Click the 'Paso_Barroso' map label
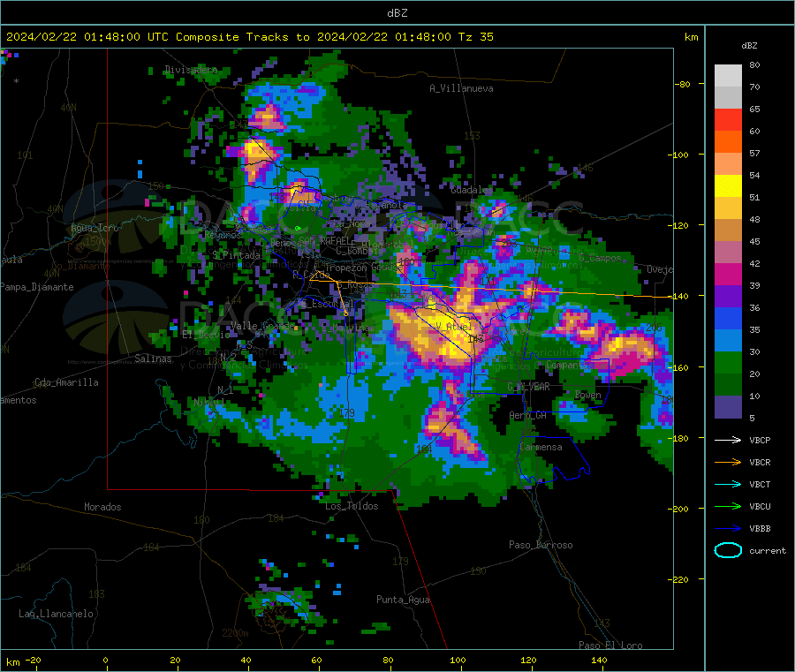The height and width of the screenshot is (672, 795). coord(541,545)
